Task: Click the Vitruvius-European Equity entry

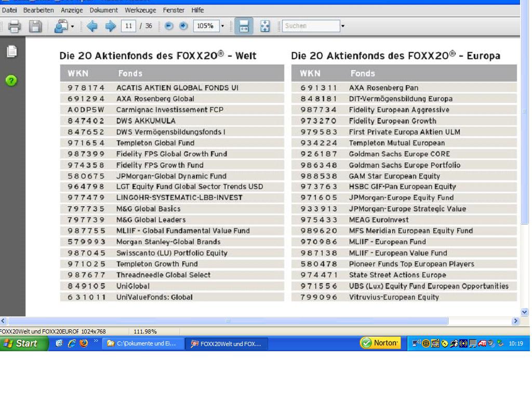Action: (x=394, y=297)
